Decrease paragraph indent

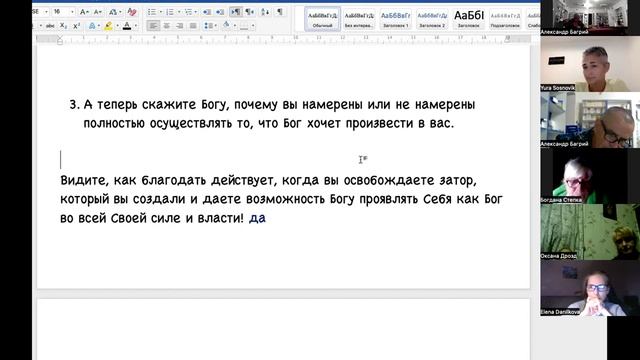click(x=207, y=12)
